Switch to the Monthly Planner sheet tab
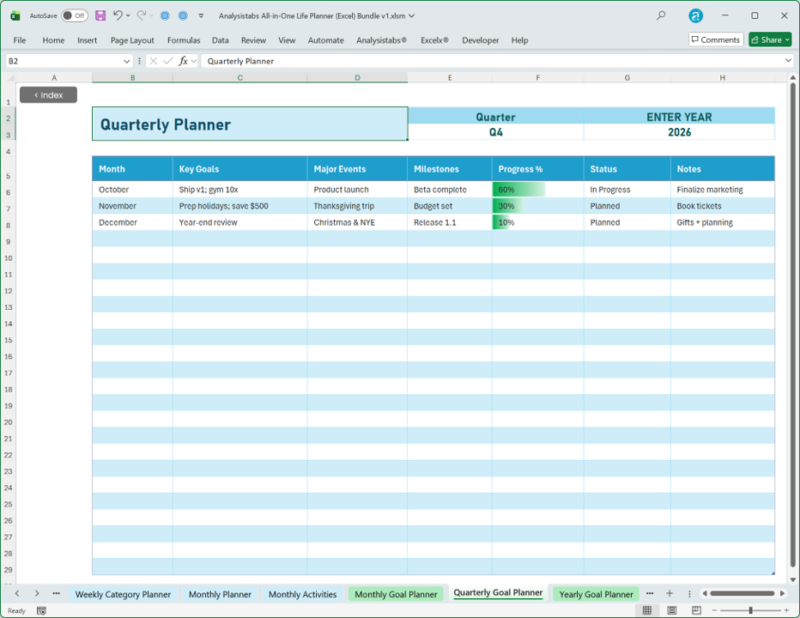The width and height of the screenshot is (800, 618). point(219,593)
